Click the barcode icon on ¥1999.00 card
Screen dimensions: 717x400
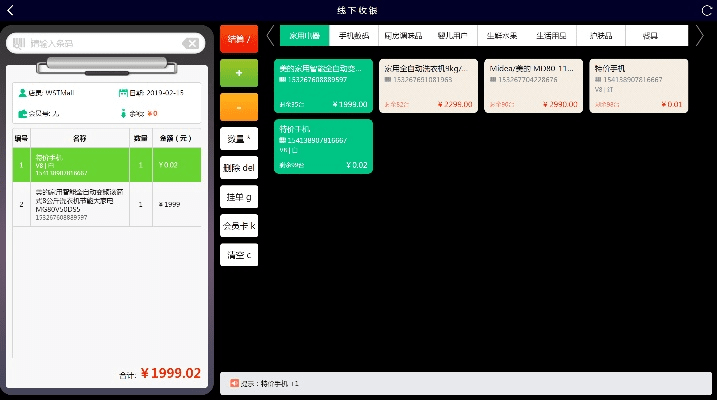(x=283, y=80)
